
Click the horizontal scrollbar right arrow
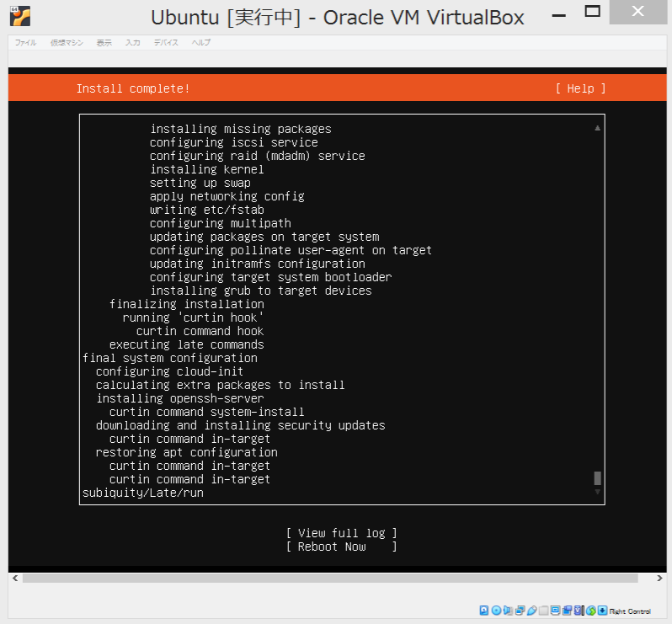pos(659,579)
